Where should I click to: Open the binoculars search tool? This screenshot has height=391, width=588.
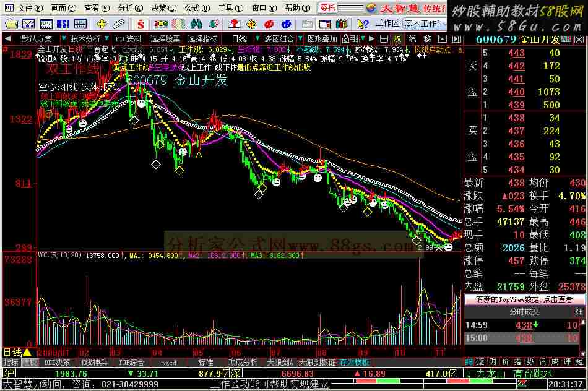196,24
